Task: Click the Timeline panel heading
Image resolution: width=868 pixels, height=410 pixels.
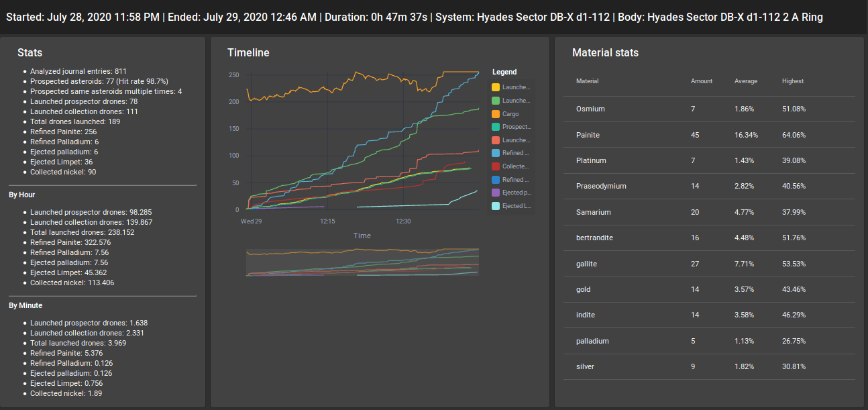Action: click(248, 52)
